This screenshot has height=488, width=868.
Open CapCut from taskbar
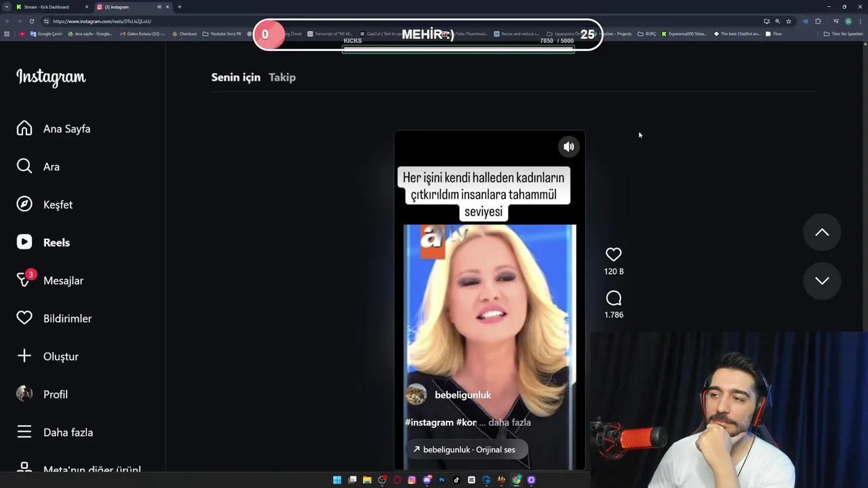(x=471, y=480)
